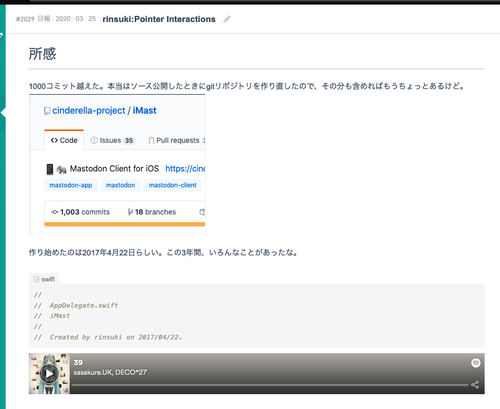
Task: Click the pencil edit icon beside the post title
Action: [x=227, y=19]
